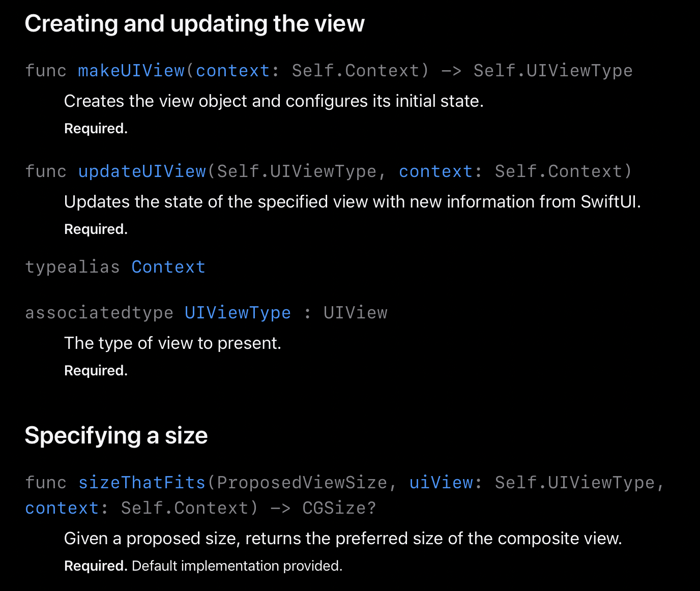Click the CGSize? return type text
The width and height of the screenshot is (700, 591).
[339, 508]
